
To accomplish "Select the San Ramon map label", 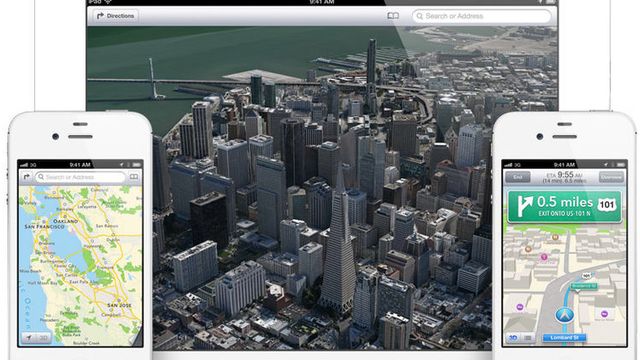I will click(x=107, y=225).
